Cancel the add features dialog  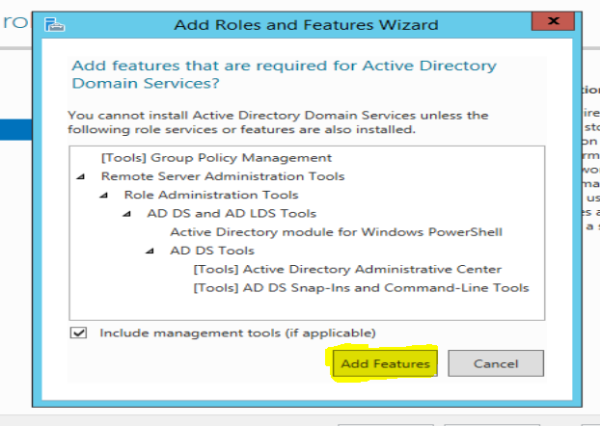(496, 363)
